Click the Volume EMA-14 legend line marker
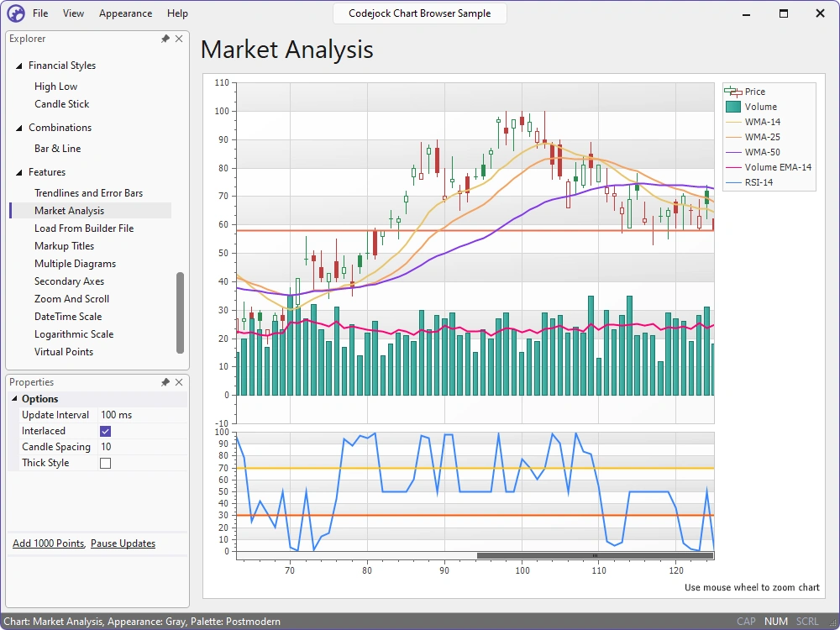The width and height of the screenshot is (840, 630). (732, 167)
